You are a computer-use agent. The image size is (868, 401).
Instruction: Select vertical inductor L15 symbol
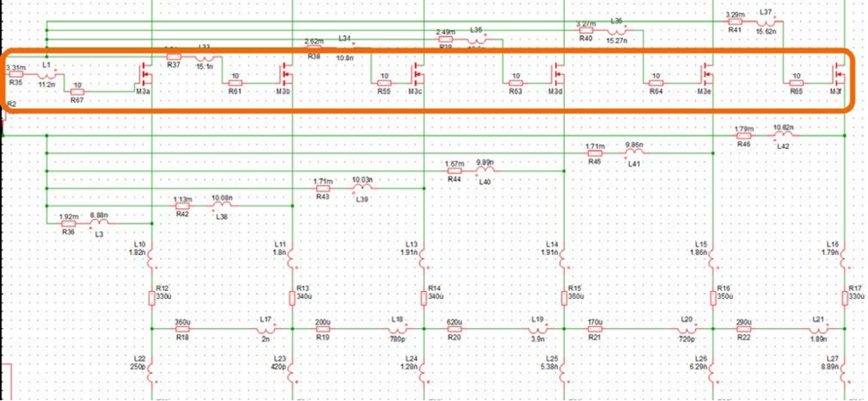713,257
